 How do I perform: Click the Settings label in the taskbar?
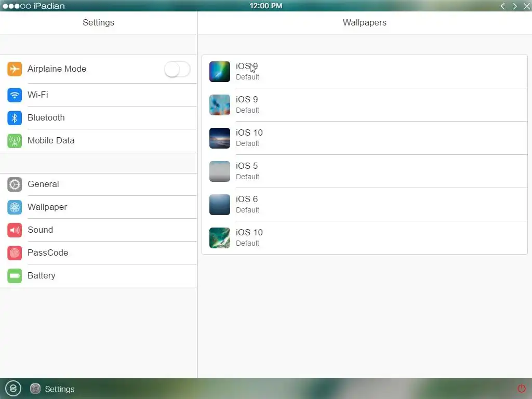coord(60,389)
